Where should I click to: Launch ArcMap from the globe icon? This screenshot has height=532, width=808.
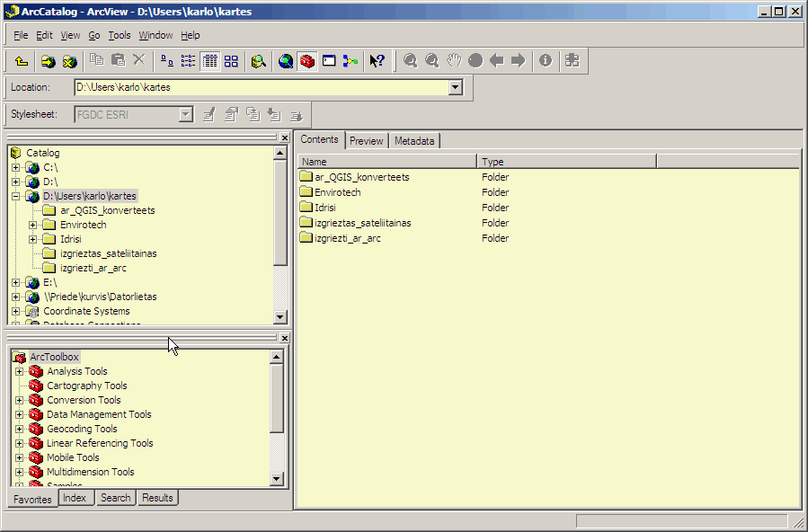(x=286, y=61)
